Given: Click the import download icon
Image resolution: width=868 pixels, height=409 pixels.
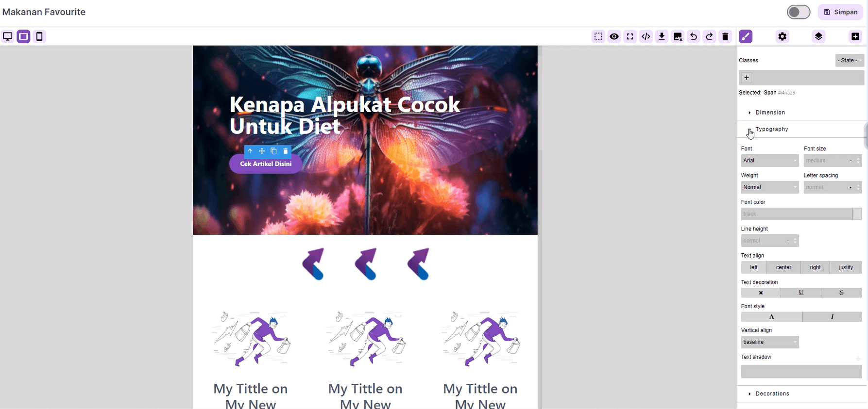Looking at the screenshot, I should (x=662, y=36).
